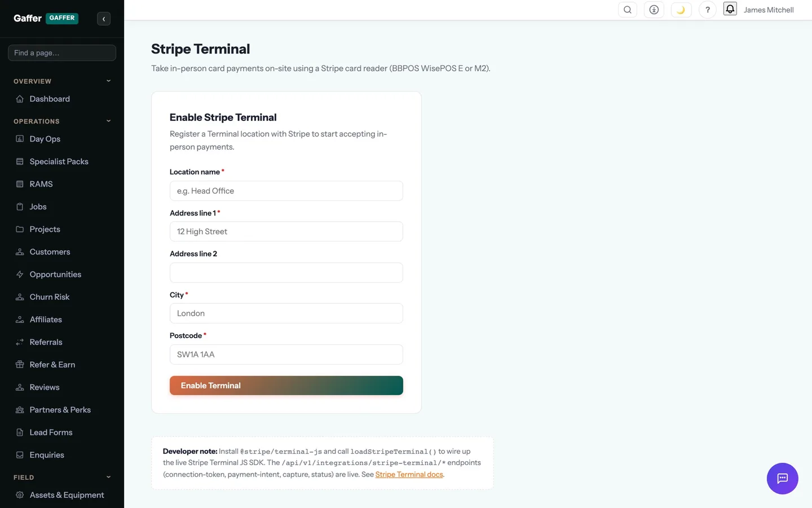Click the Specialist Packs sidebar icon
Screen dimensions: 812x508
tap(20, 161)
